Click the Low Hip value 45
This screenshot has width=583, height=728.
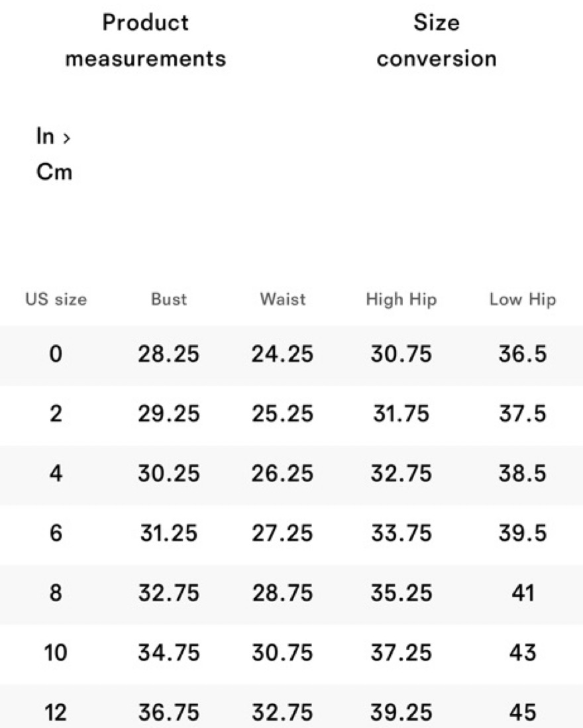pos(523,713)
